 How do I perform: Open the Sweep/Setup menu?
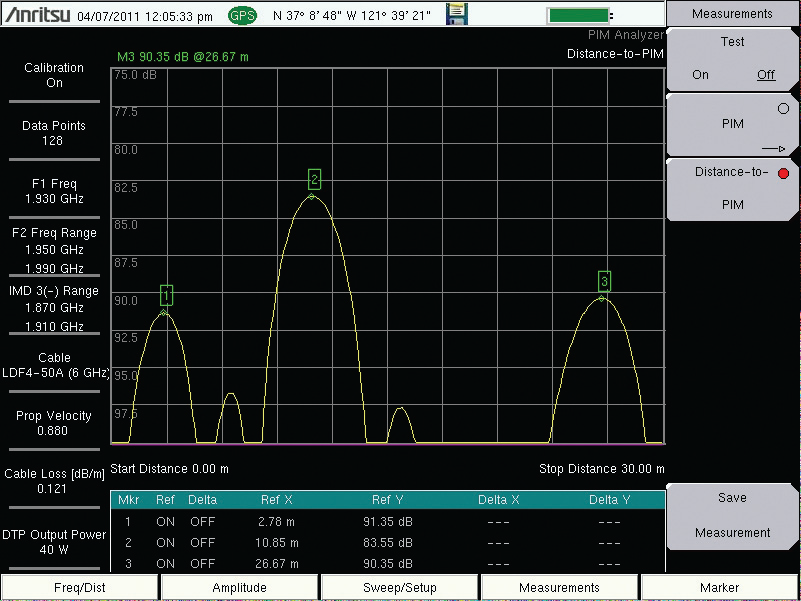pyautogui.click(x=400, y=588)
